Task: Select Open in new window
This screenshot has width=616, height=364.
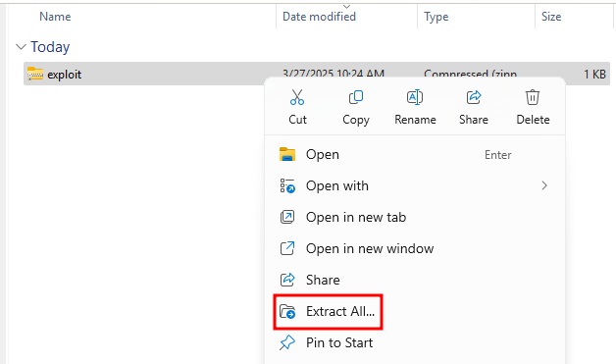Action: tap(370, 248)
